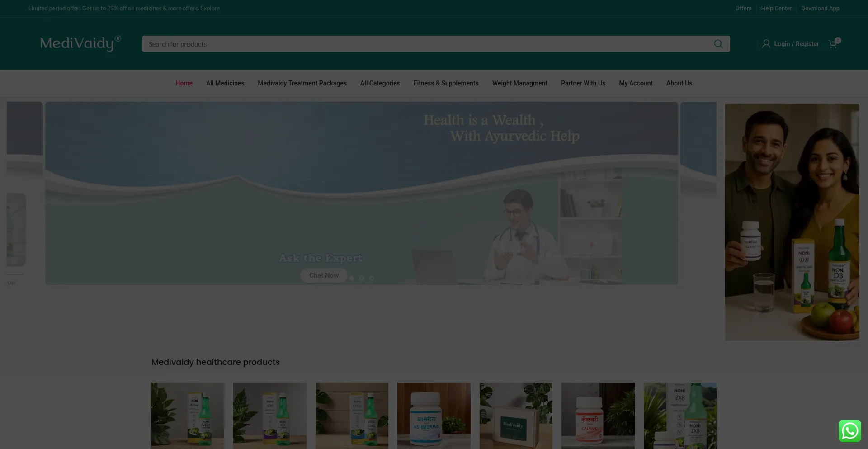
Task: Open the Ashmerina product thumbnail
Action: [434, 416]
